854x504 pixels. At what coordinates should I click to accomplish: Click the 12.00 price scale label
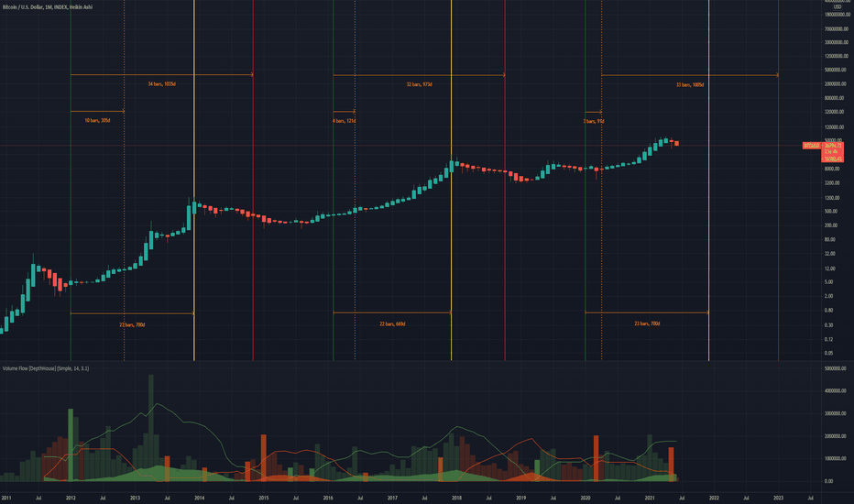pyautogui.click(x=829, y=268)
